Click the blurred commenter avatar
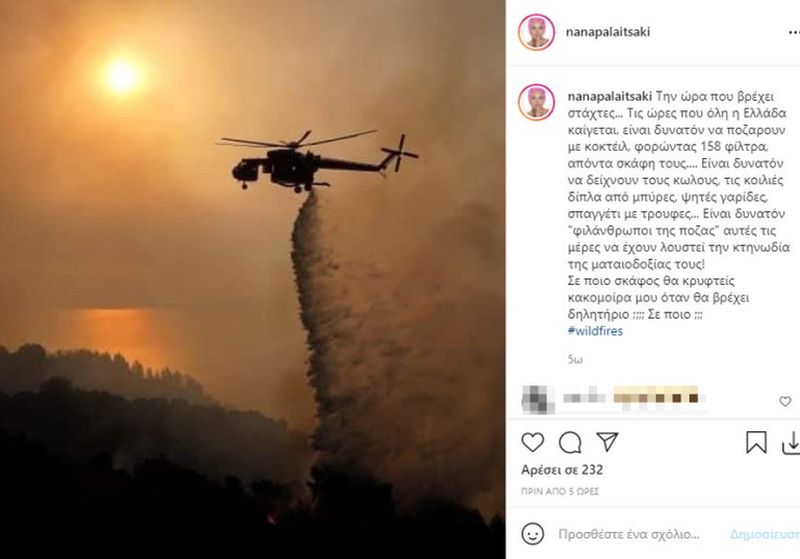Screen dimensions: 800x559 pyautogui.click(x=538, y=399)
